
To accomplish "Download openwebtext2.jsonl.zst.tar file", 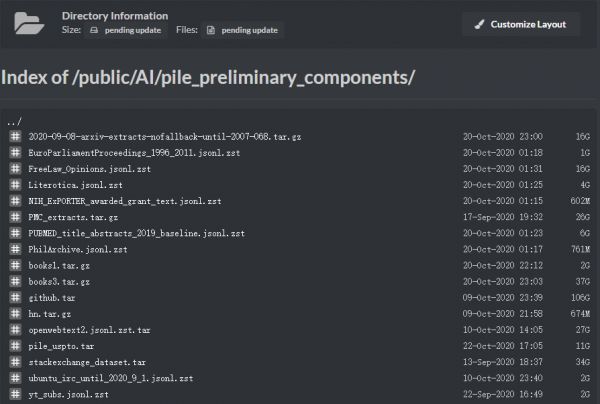I will [89, 330].
